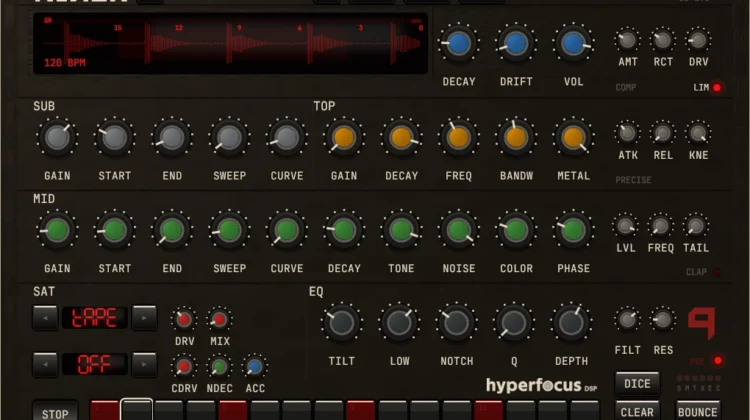Select previous saturation type before TAPE
Image resolution: width=750 pixels, height=420 pixels.
(x=45, y=318)
